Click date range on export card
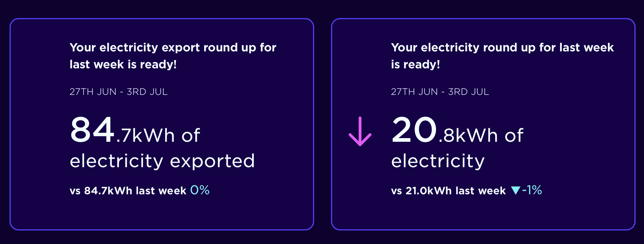Viewport: 644px width, 244px height. coord(119,92)
